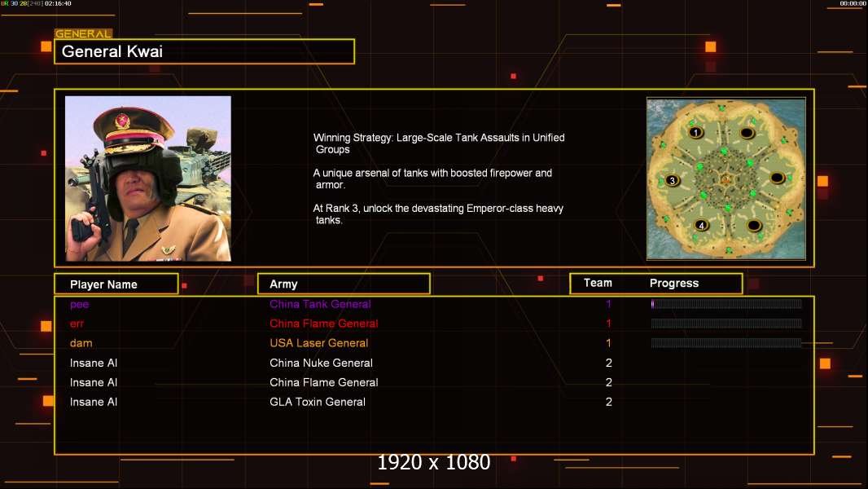The width and height of the screenshot is (868, 489).
Task: Click 'At Rank 3, unlock' description text
Action: click(438, 214)
